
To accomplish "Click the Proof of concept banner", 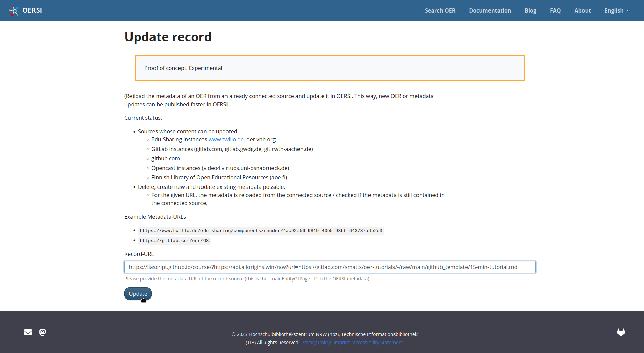I will (x=330, y=68).
